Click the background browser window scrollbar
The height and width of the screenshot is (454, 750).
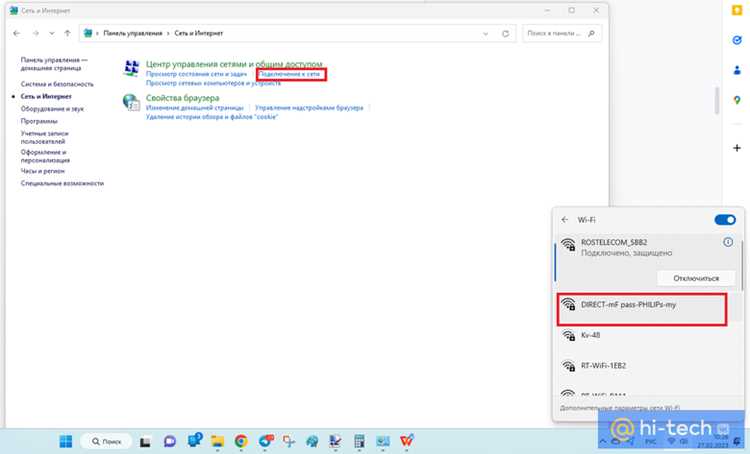pos(717,100)
